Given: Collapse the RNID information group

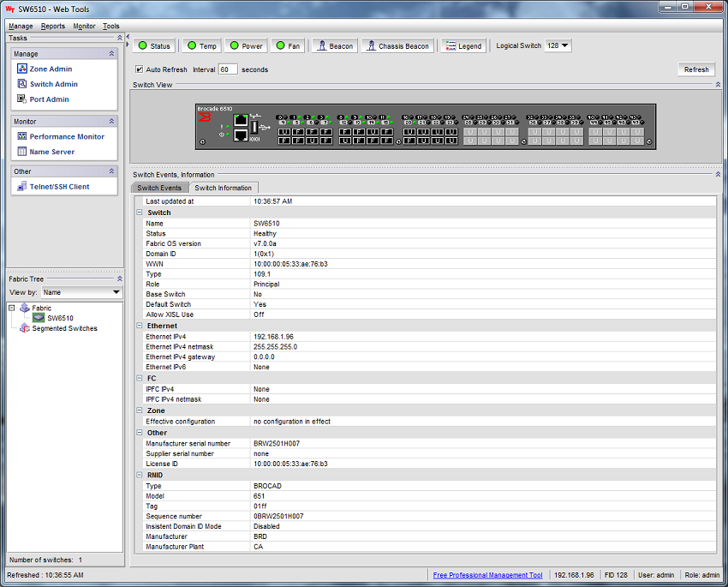Looking at the screenshot, I should tap(139, 475).
